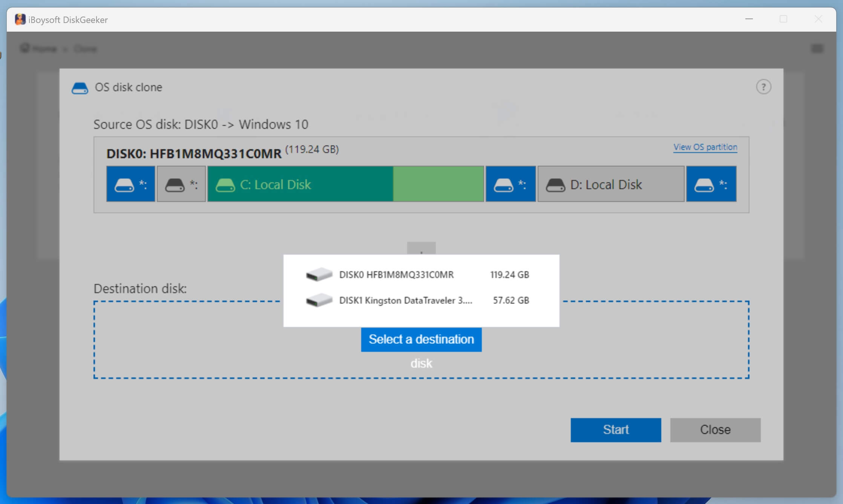Screen dimensions: 843x504
Task: Click the Source OS disk label text
Action: pyautogui.click(x=201, y=124)
